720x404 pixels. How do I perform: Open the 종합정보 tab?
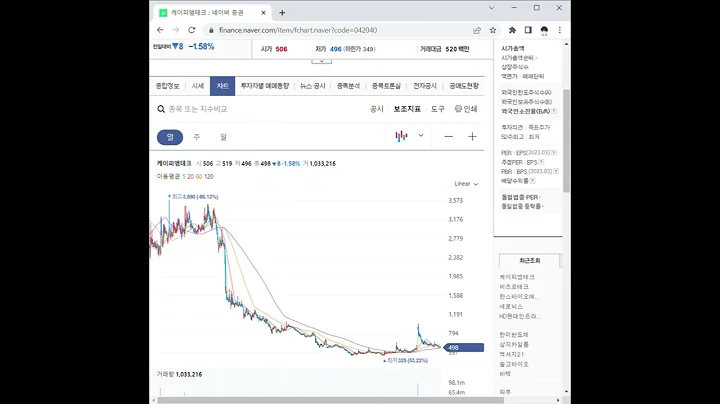click(x=167, y=86)
